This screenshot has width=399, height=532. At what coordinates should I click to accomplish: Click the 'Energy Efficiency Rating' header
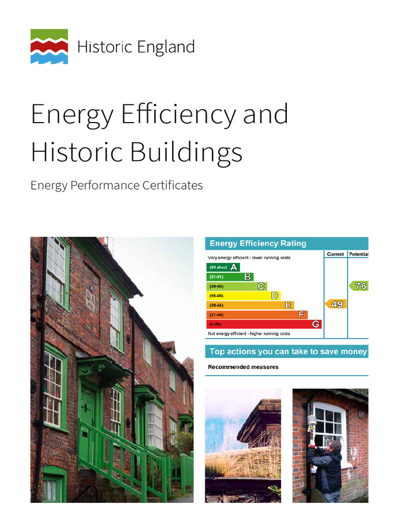287,244
